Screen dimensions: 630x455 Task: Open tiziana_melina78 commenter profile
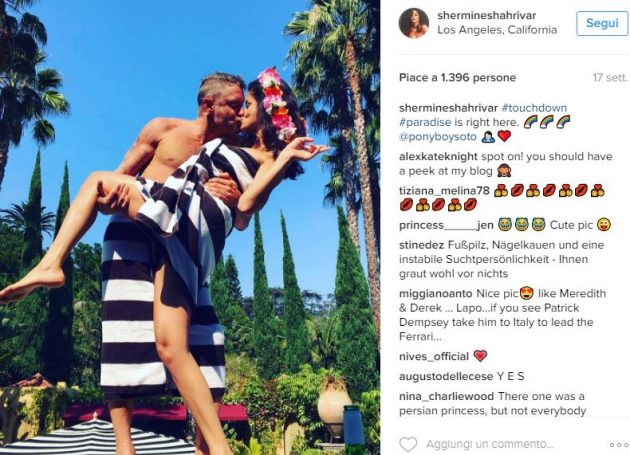pyautogui.click(x=444, y=191)
